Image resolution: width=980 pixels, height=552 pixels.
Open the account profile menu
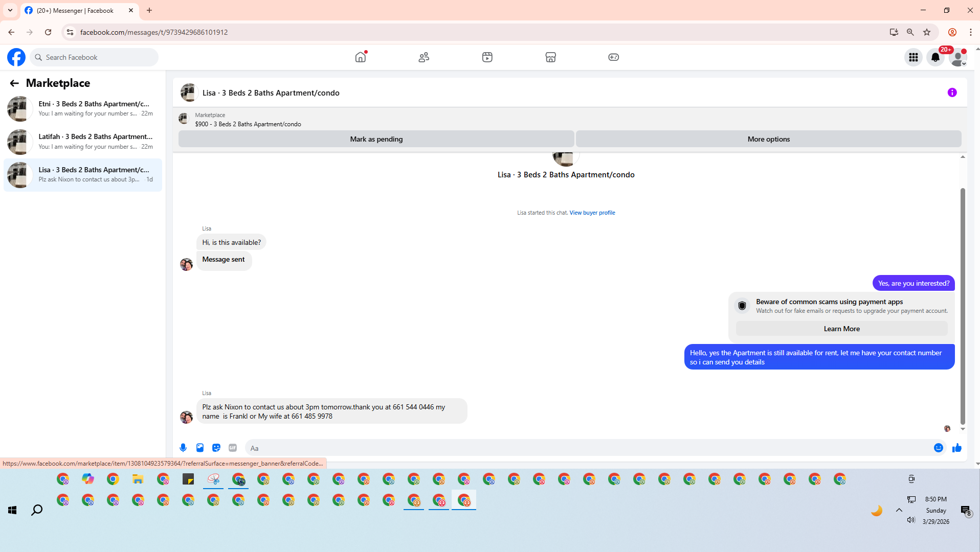(957, 57)
